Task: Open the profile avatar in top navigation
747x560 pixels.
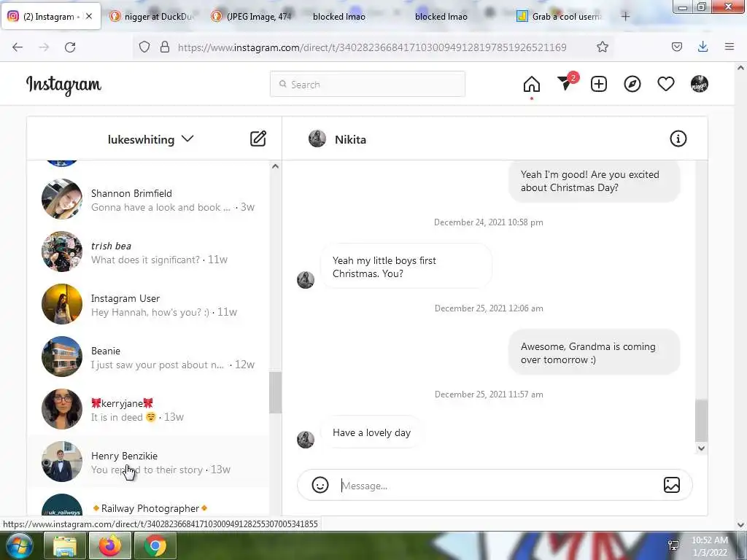Action: pos(700,85)
